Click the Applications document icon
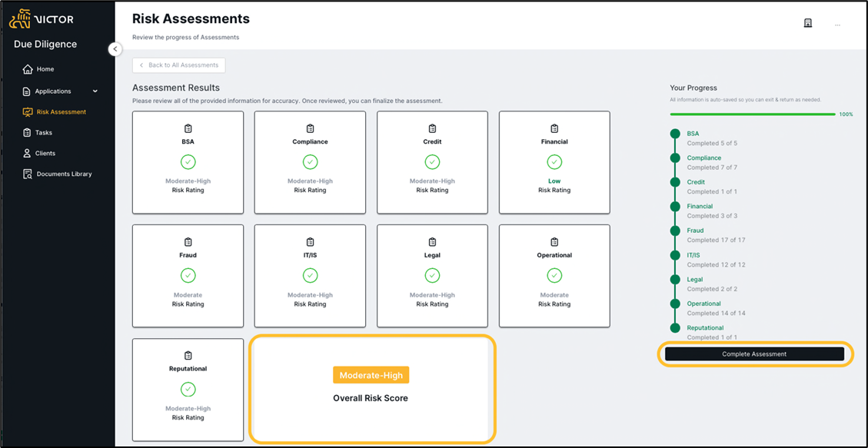 26,91
